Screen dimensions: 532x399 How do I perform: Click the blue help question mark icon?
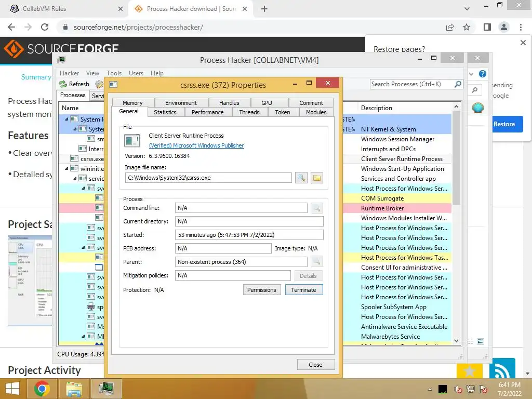[483, 74]
